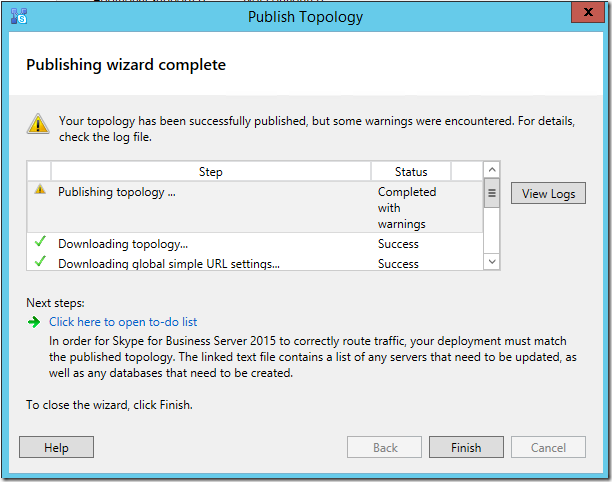Click the green checkmark beside Downloading topology
This screenshot has width=612, height=482.
click(x=40, y=241)
